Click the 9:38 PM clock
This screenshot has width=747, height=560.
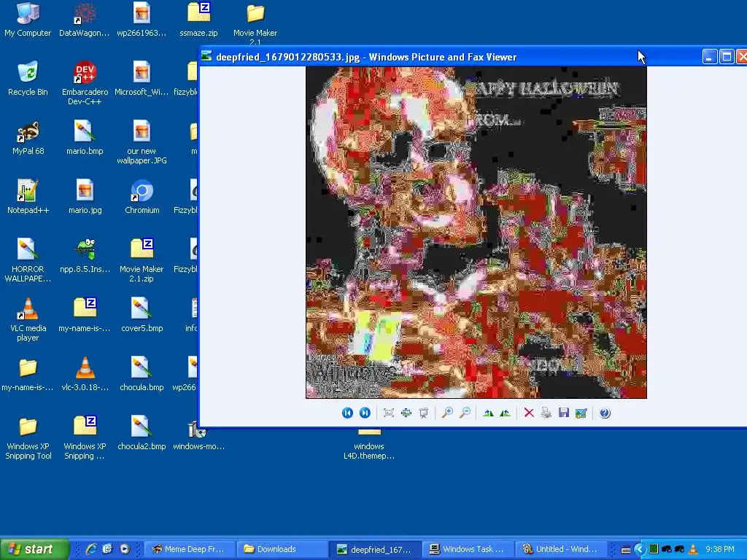click(720, 549)
